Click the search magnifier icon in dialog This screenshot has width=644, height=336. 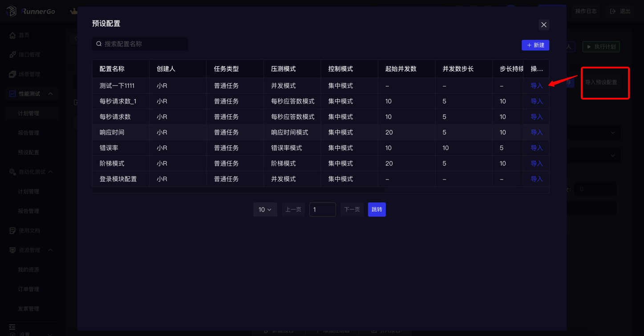(99, 44)
